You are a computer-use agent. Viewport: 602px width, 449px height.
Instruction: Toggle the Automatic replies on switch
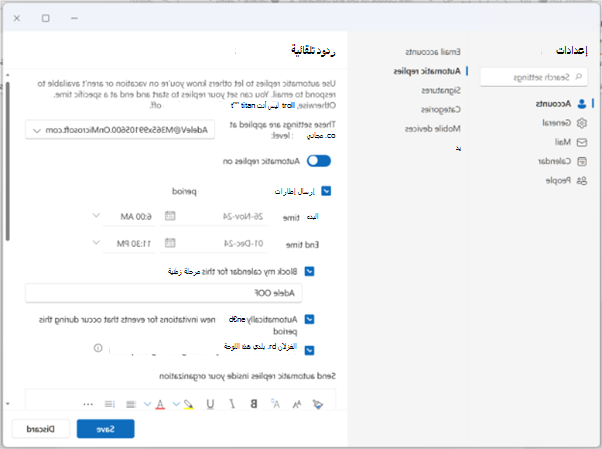point(319,161)
